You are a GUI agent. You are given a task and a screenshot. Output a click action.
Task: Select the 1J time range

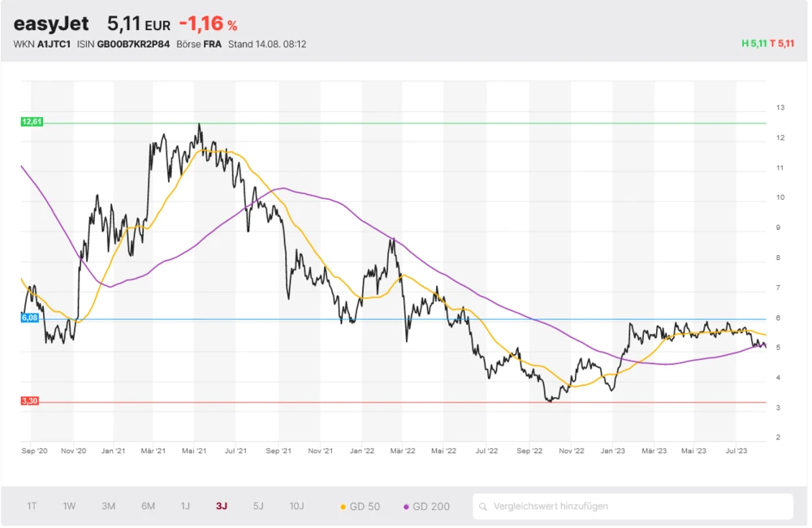point(185,506)
